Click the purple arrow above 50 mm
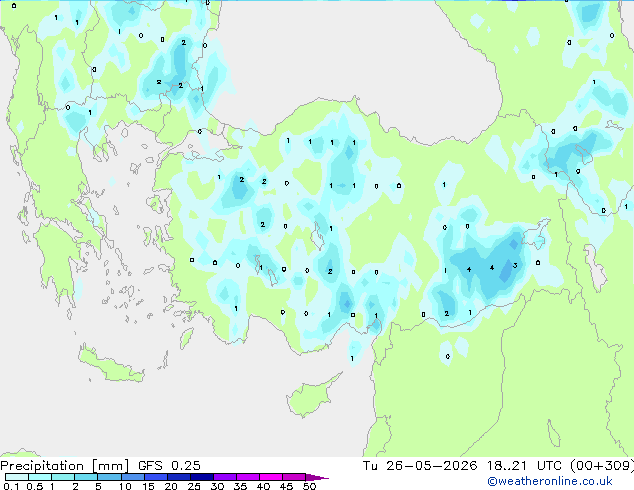The image size is (634, 490). point(317,477)
